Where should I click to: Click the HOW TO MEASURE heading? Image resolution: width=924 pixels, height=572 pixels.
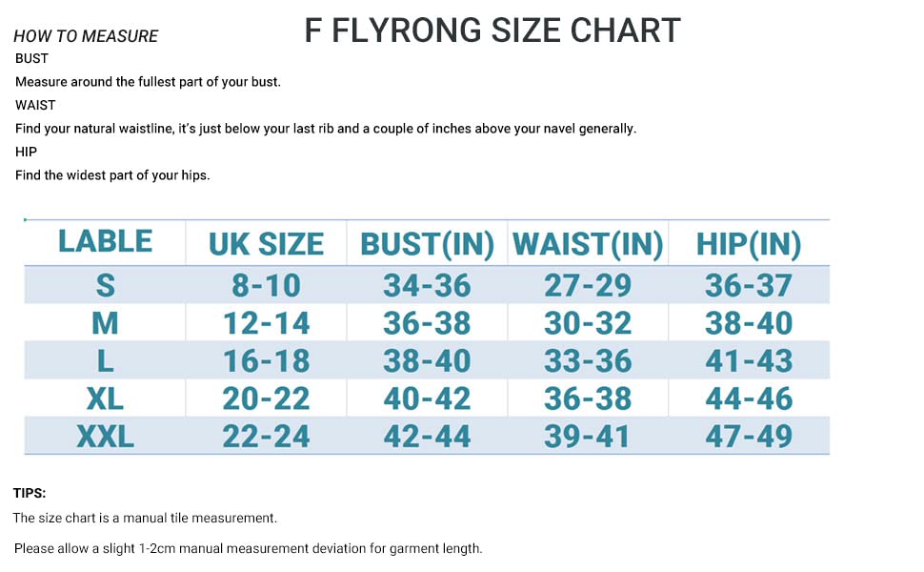coord(86,37)
